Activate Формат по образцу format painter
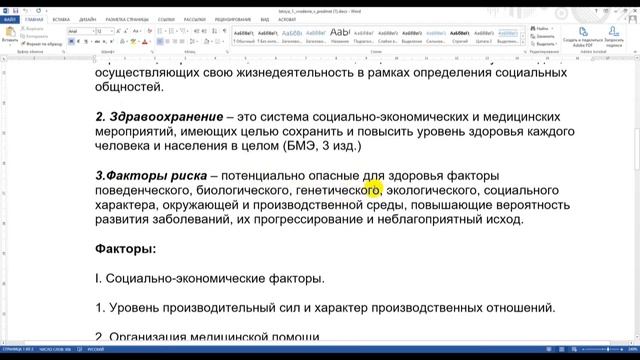Image resolution: width=640 pixels, height=360 pixels. [42, 44]
